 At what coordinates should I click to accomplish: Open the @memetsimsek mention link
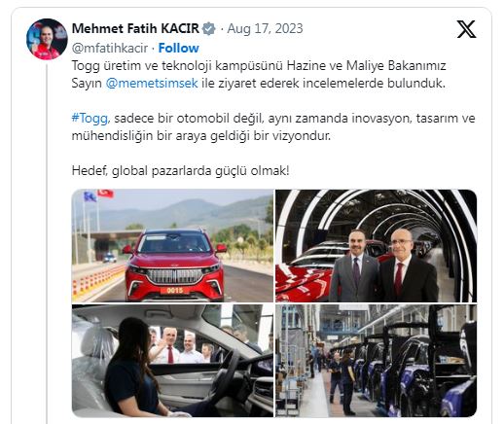tap(152, 83)
